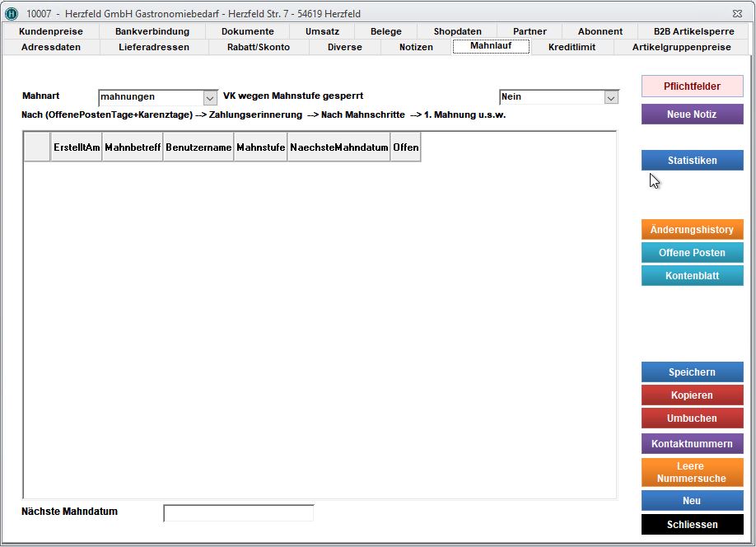Open Offene Posten
756x547 pixels.
pyautogui.click(x=692, y=253)
